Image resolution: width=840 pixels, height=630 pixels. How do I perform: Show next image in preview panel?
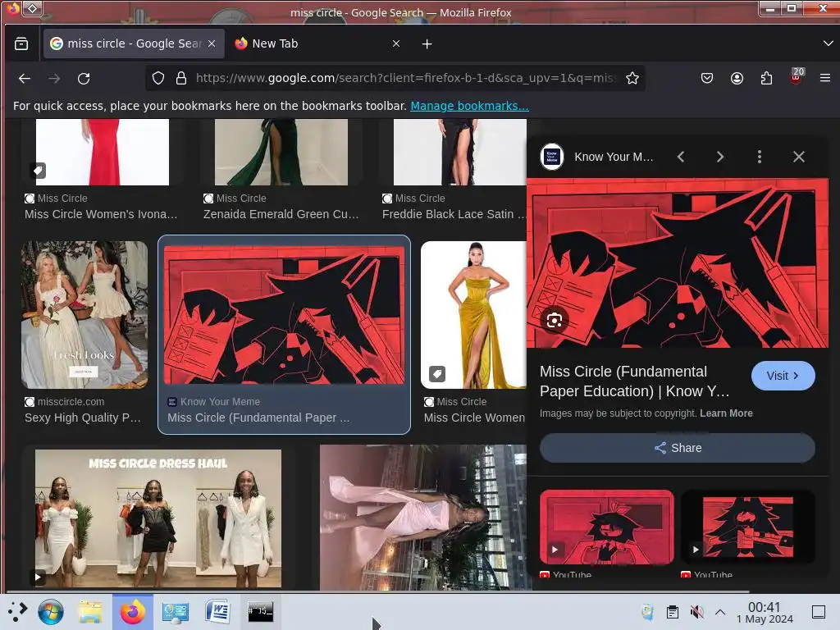720,157
